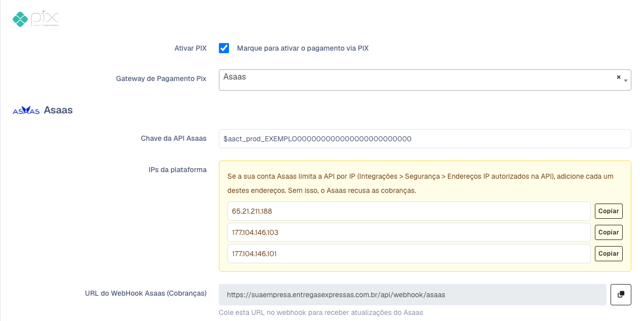The height and width of the screenshot is (321, 644).
Task: Click the IP restriction notice text
Action: click(421, 183)
